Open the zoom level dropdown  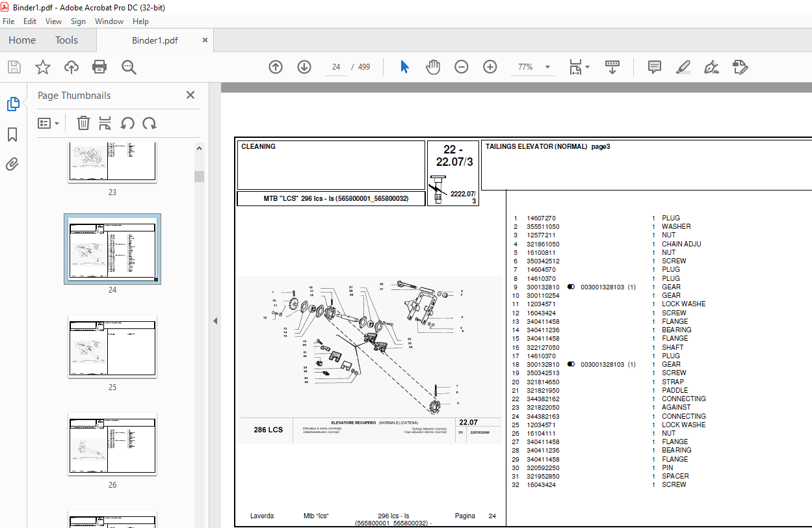[x=547, y=67]
